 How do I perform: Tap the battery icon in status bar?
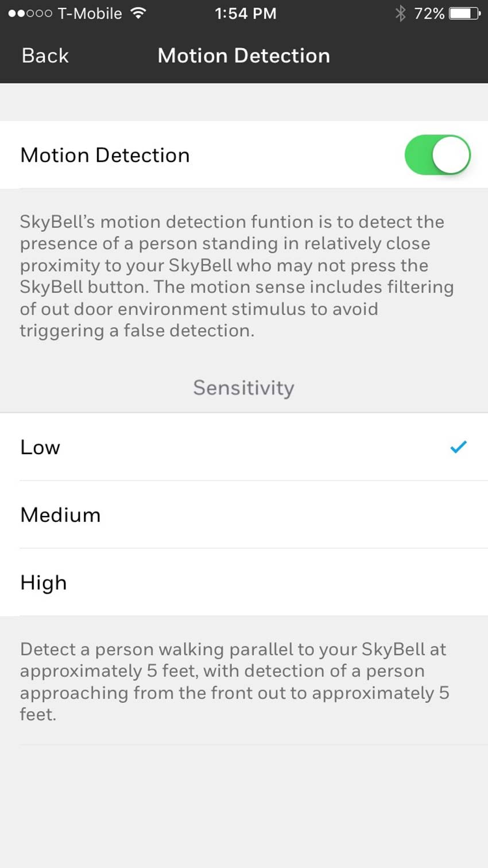point(464,13)
